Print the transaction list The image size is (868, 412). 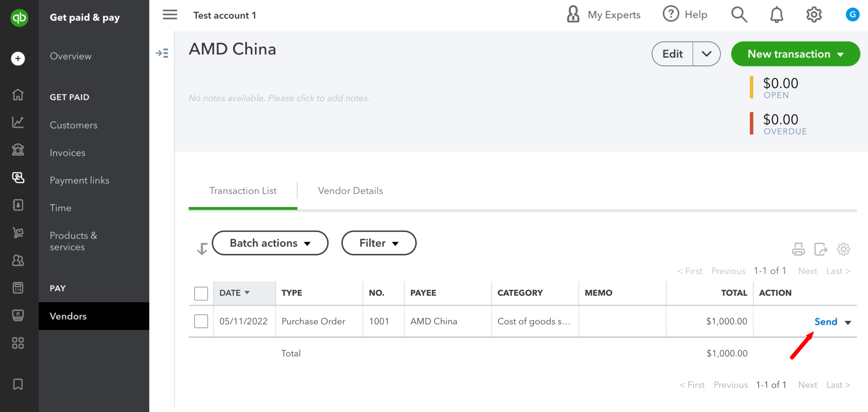(798, 249)
